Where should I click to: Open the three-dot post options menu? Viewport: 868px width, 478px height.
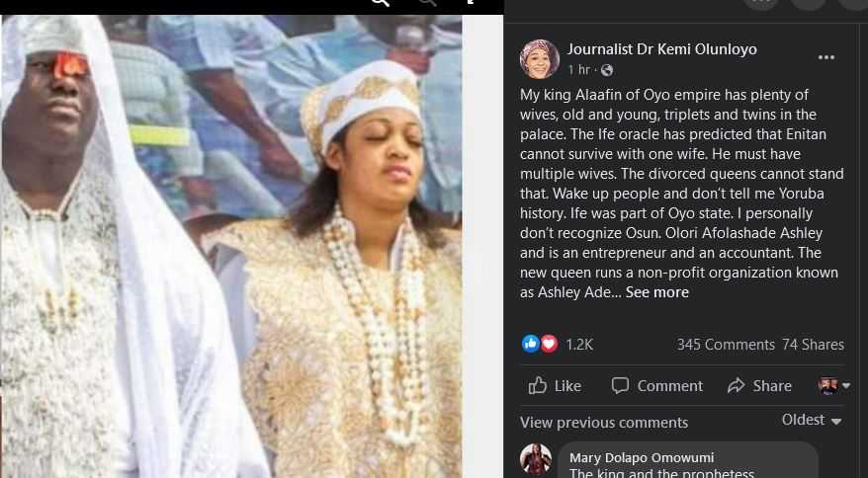(825, 57)
